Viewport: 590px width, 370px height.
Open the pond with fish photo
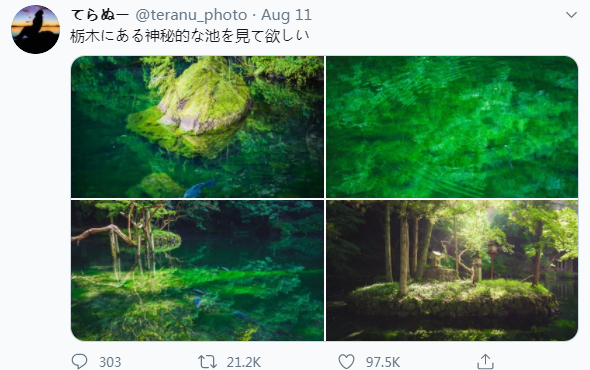[198, 270]
